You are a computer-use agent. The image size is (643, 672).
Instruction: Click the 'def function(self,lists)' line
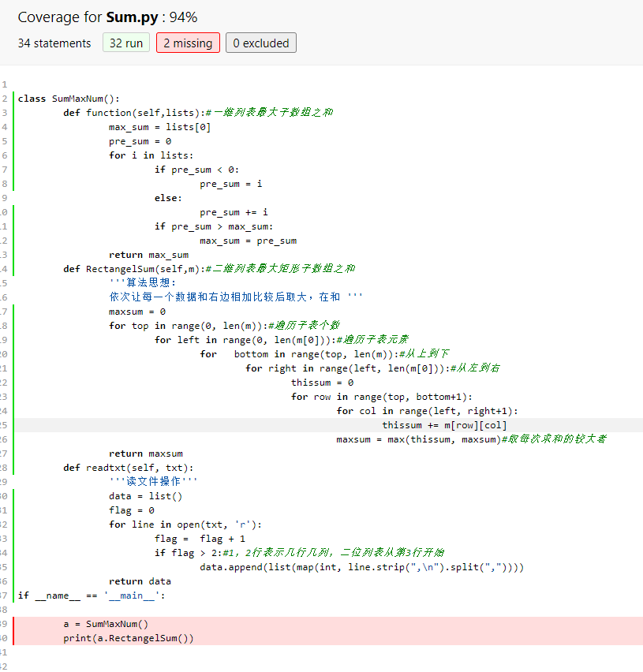click(198, 113)
